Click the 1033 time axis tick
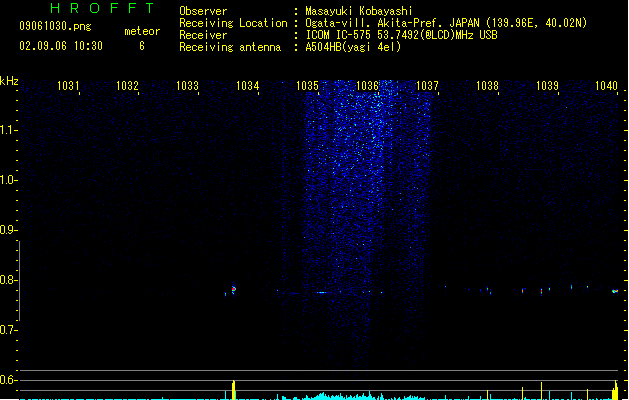This screenshot has height=400, width=629. tap(187, 86)
